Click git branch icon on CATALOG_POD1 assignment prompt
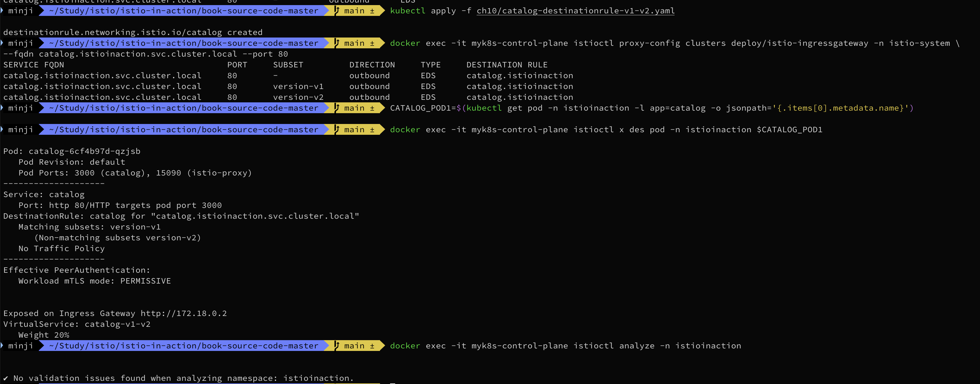 coord(337,108)
